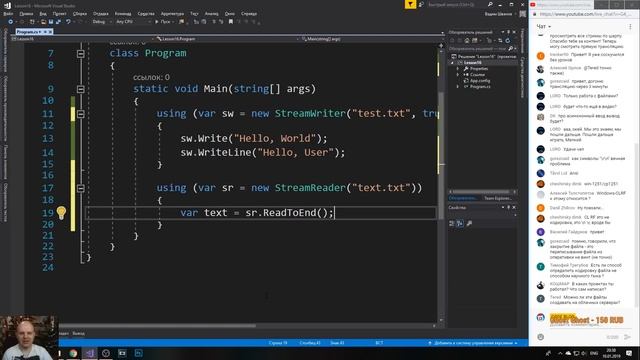Click the notifications flag icon in title bar
Screen dimensions: 640x360
click(x=410, y=4)
